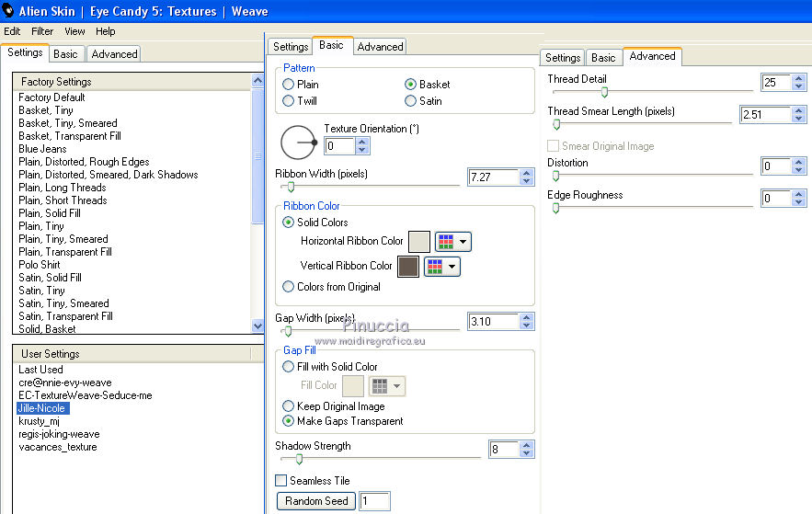
Task: Open Vertical Ribbon Color palette dropdown
Action: click(x=441, y=267)
